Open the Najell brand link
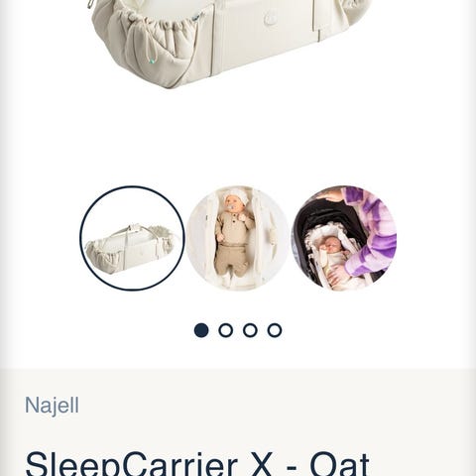This screenshot has height=476, width=476. click(52, 406)
